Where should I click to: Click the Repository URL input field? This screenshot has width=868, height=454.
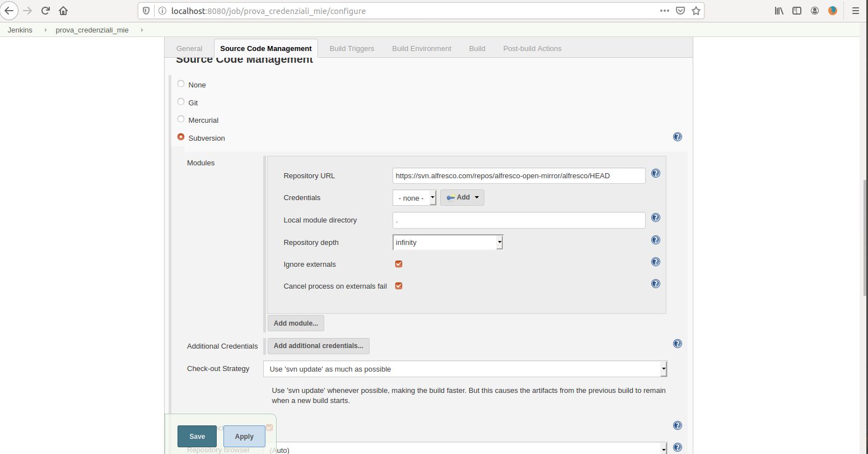[519, 175]
